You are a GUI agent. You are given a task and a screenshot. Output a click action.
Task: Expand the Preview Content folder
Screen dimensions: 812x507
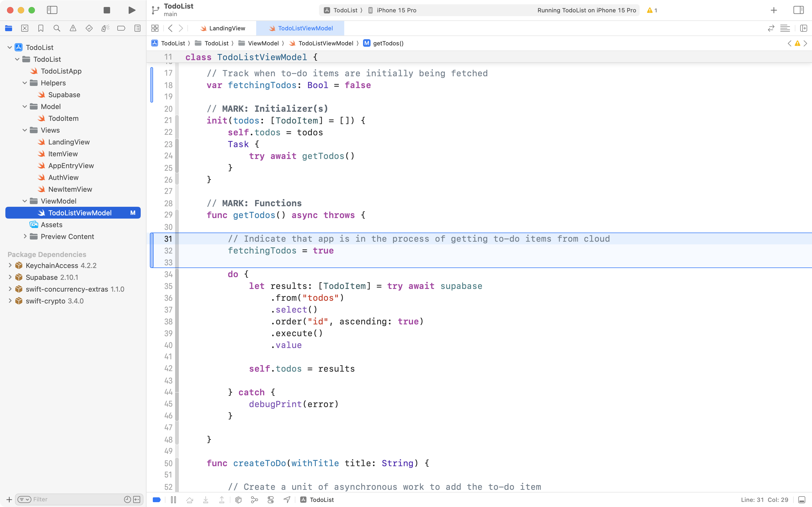point(25,236)
